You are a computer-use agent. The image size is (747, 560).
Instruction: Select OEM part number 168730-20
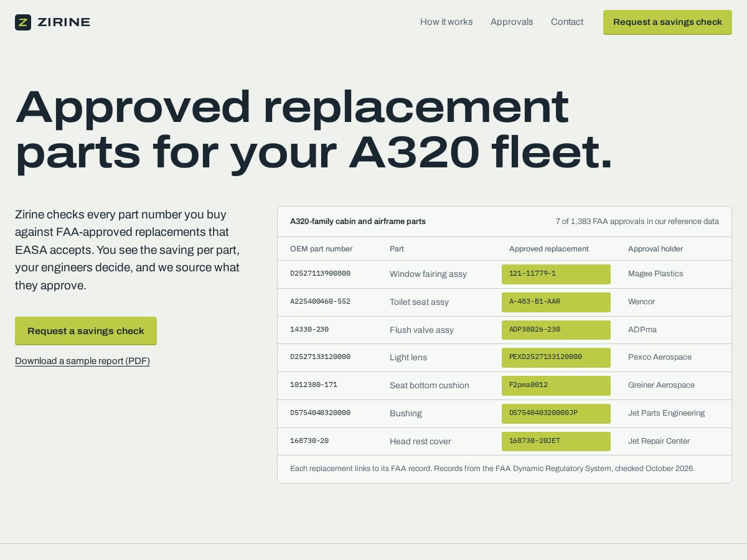(x=309, y=441)
